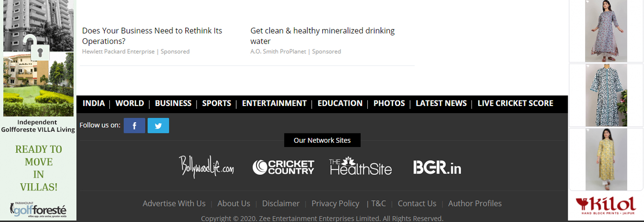Screen dimensions: 644x222
Task: Open the INDIA section in footer menu
Action: tap(93, 103)
